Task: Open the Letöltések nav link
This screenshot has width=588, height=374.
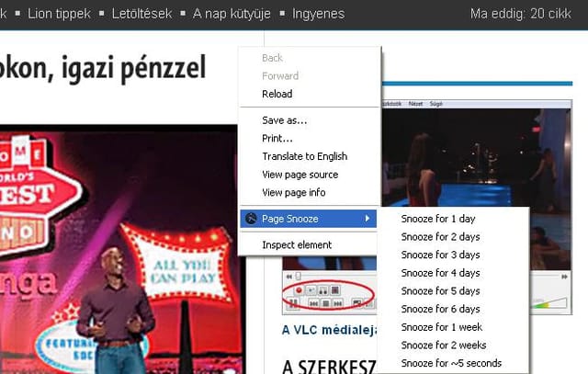Action: point(141,14)
